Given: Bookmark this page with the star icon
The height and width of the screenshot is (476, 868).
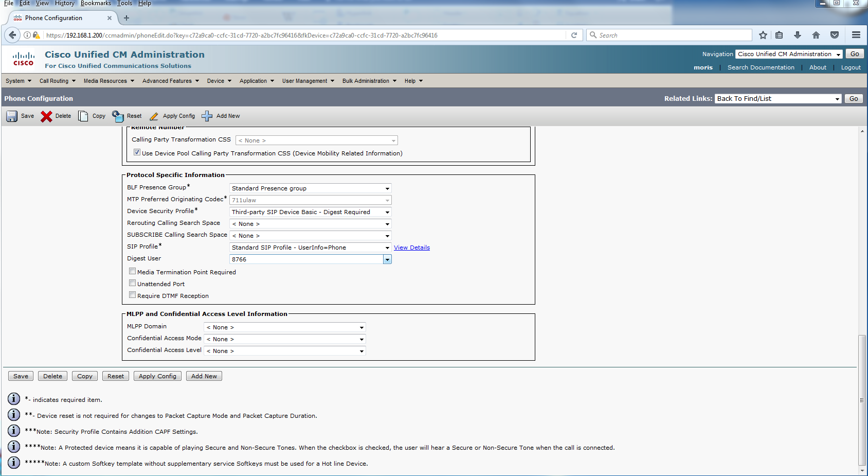Looking at the screenshot, I should point(763,35).
